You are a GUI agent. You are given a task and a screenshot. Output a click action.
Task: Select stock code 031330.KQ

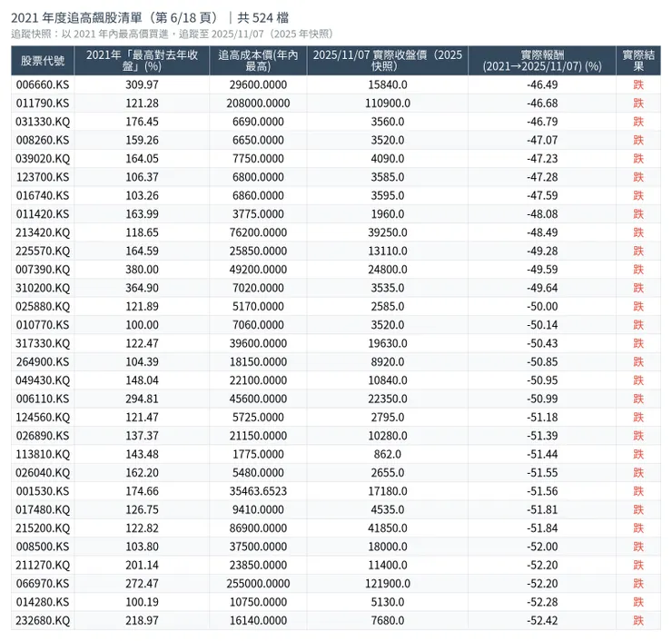(x=43, y=122)
